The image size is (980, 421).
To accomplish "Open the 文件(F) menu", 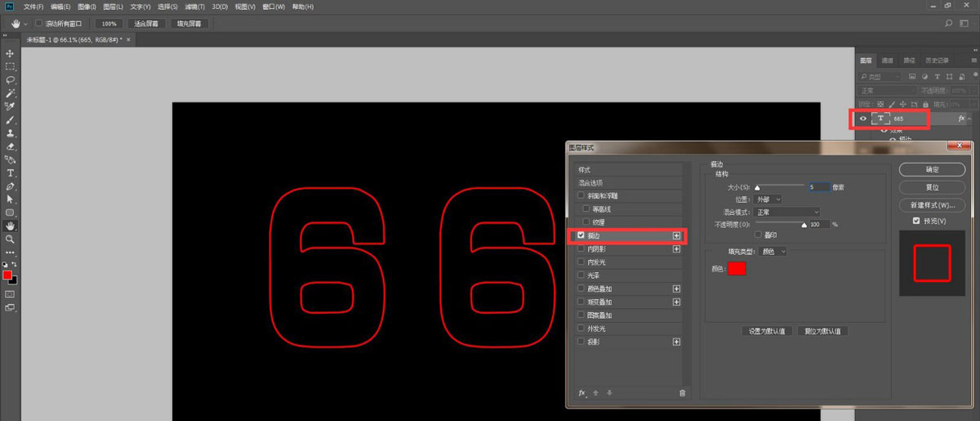I will (33, 7).
